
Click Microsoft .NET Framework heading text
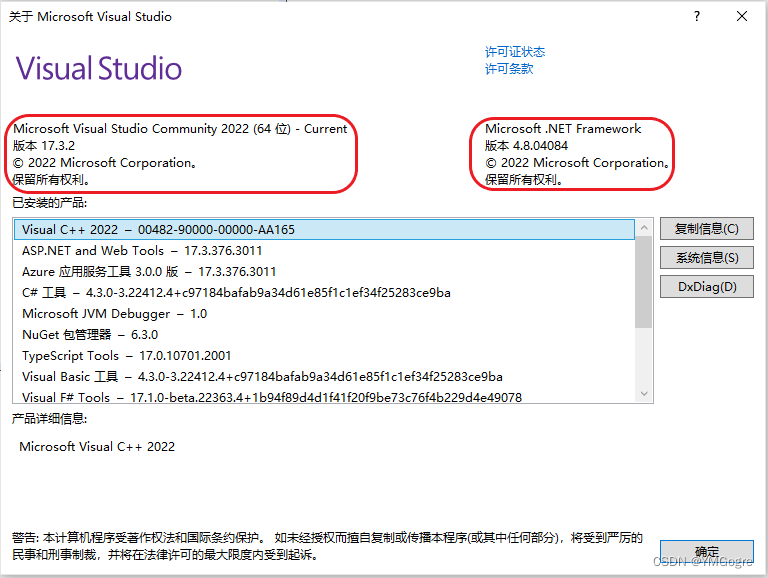pos(563,129)
